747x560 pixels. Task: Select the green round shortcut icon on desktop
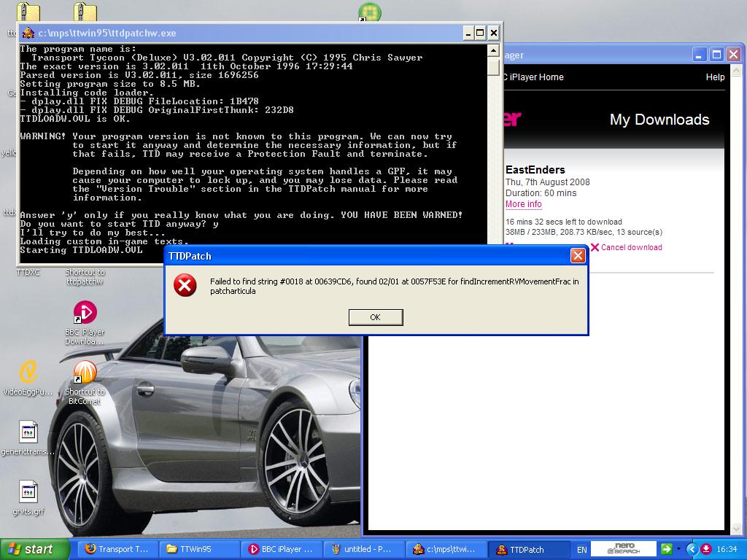[x=370, y=12]
